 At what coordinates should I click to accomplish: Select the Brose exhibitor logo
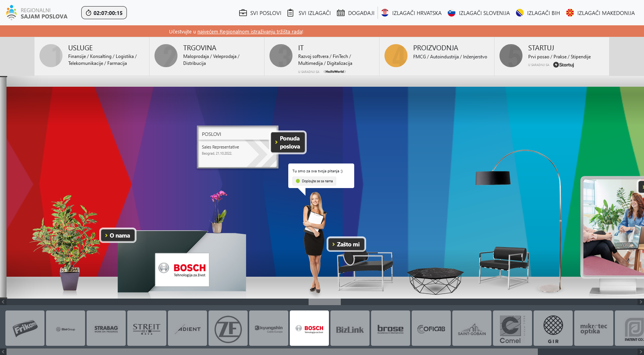pyautogui.click(x=390, y=329)
